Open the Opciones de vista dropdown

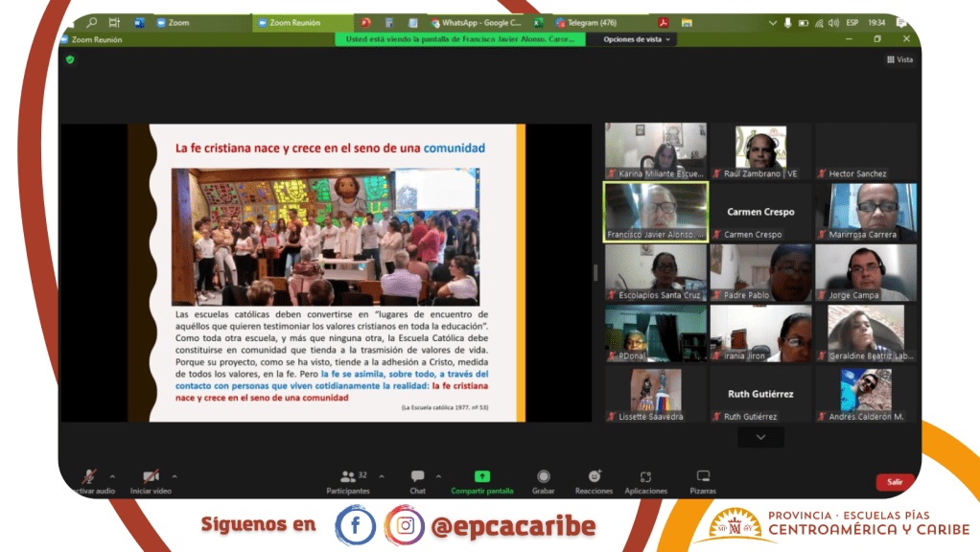638,39
